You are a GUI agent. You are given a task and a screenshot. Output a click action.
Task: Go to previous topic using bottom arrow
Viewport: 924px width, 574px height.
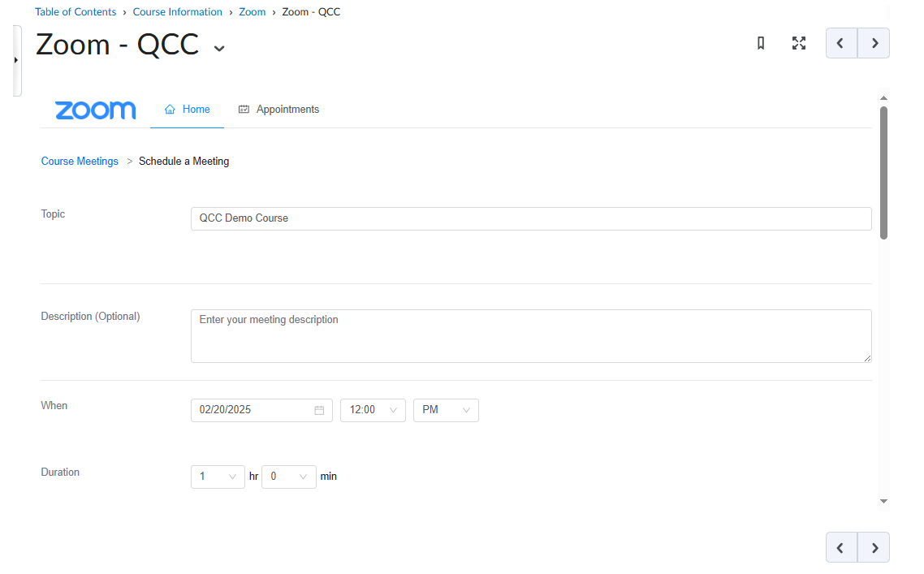[x=841, y=547]
